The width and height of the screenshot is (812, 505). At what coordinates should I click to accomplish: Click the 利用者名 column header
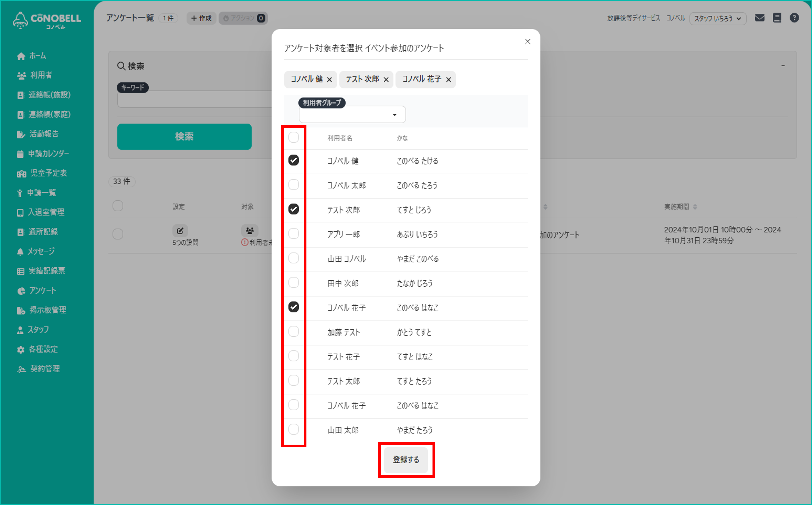(340, 138)
